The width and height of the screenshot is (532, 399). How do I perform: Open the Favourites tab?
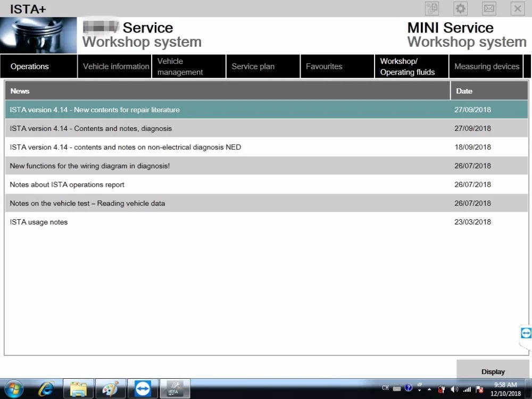338,66
